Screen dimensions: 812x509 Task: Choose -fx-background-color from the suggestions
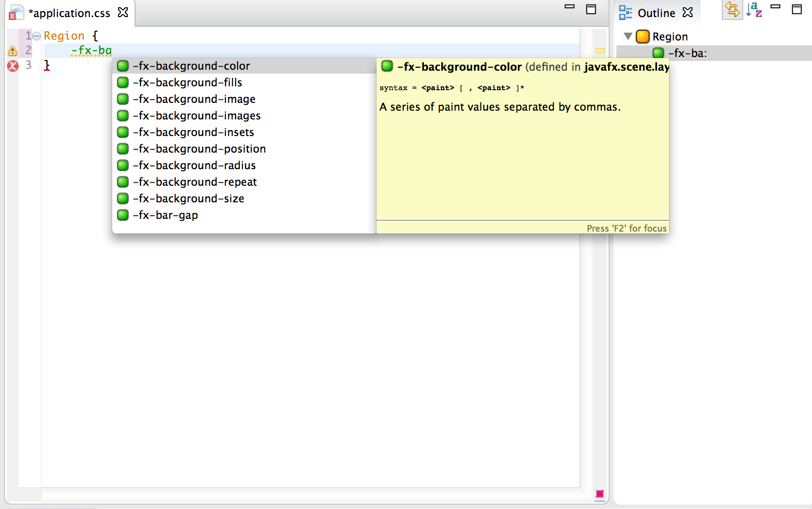191,66
